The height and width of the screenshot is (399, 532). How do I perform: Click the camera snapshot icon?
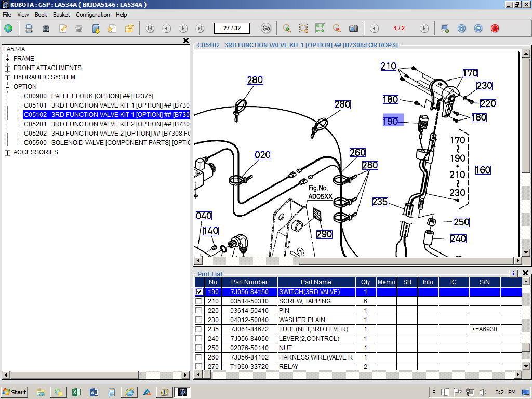(x=353, y=29)
